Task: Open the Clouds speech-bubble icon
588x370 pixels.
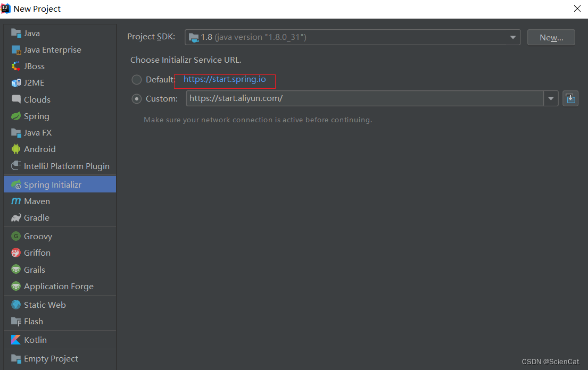Action: (16, 99)
